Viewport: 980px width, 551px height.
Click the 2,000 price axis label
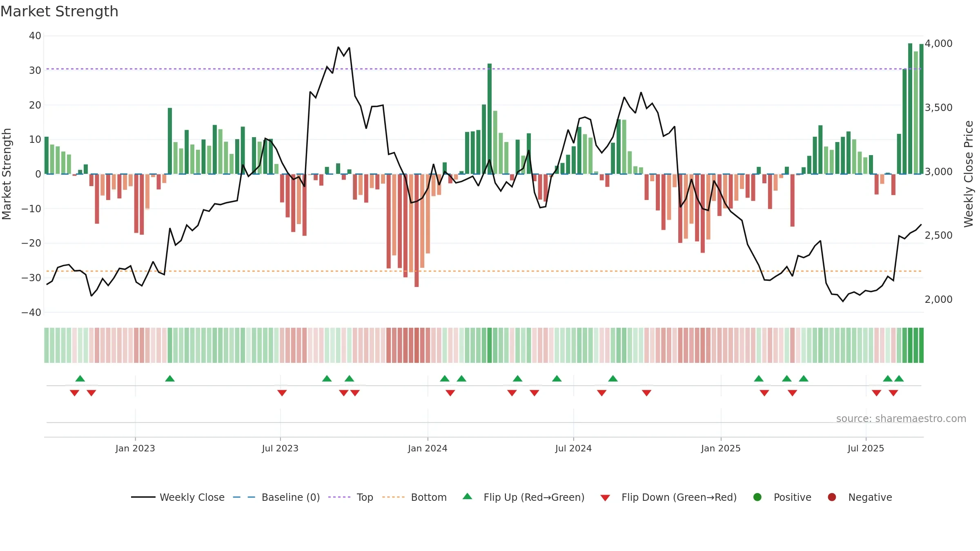938,300
